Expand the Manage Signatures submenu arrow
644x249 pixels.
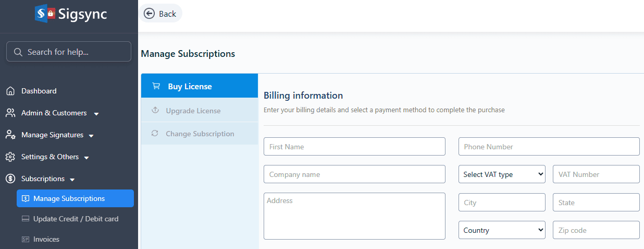tap(91, 136)
